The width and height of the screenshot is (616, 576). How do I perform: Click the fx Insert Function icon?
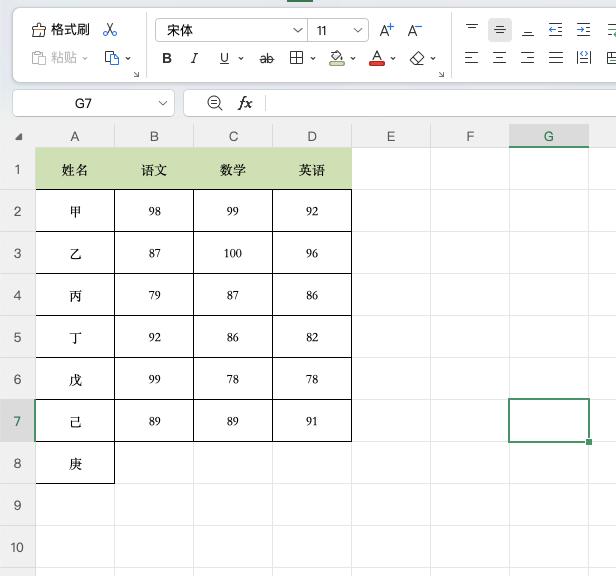click(245, 103)
